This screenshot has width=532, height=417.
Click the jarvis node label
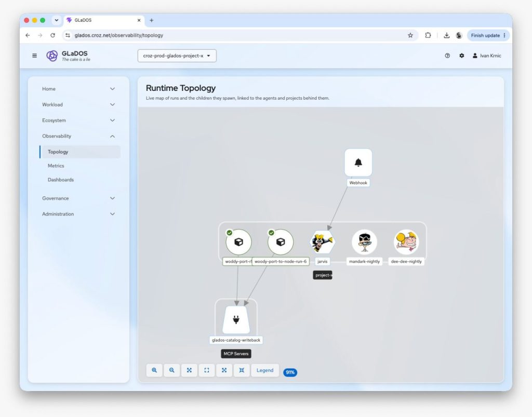[322, 261]
